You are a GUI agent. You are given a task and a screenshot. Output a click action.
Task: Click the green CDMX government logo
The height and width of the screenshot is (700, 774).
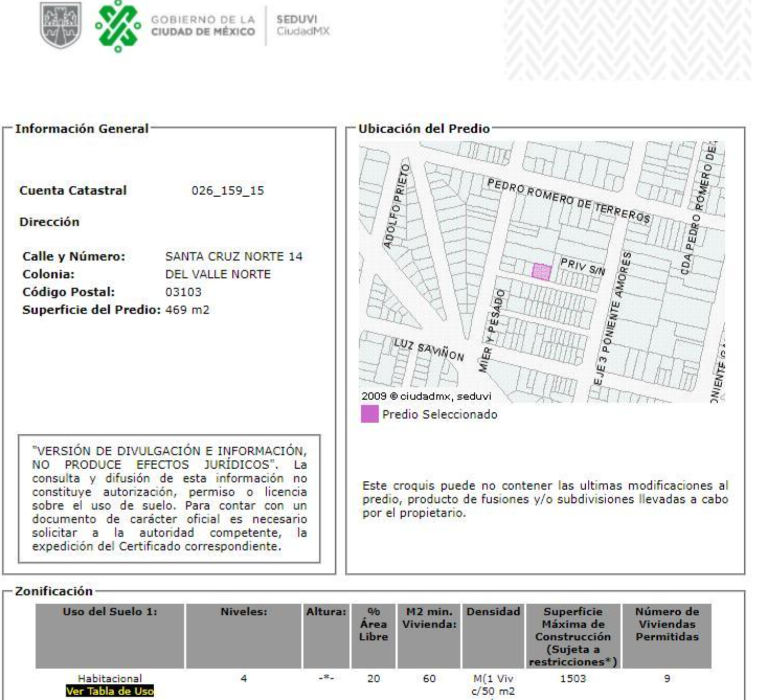click(x=118, y=26)
